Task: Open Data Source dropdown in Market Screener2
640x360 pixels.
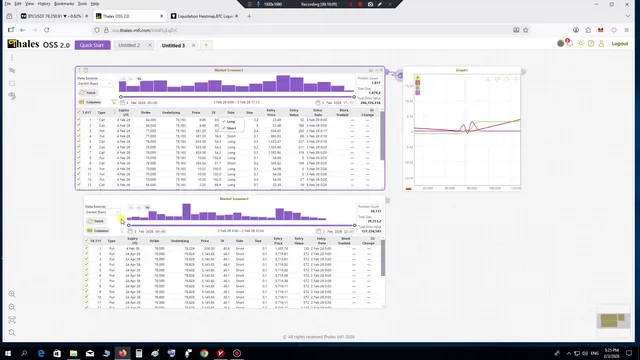Action: click(102, 212)
